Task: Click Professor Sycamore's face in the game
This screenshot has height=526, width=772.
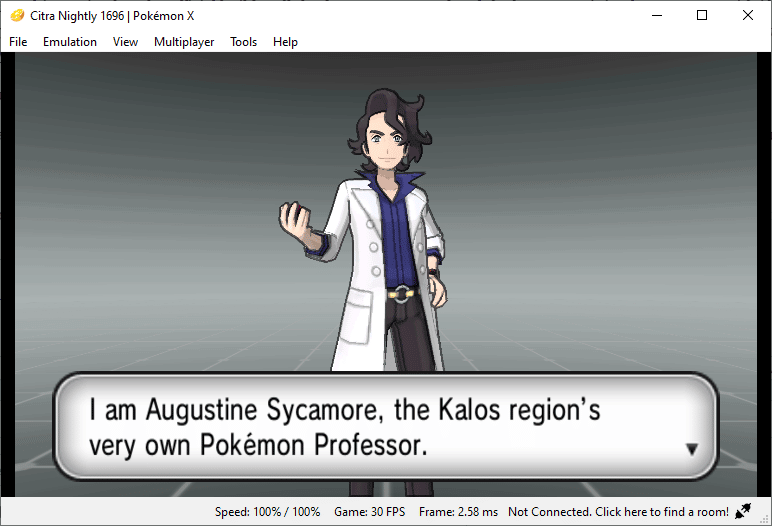Action: [387, 144]
